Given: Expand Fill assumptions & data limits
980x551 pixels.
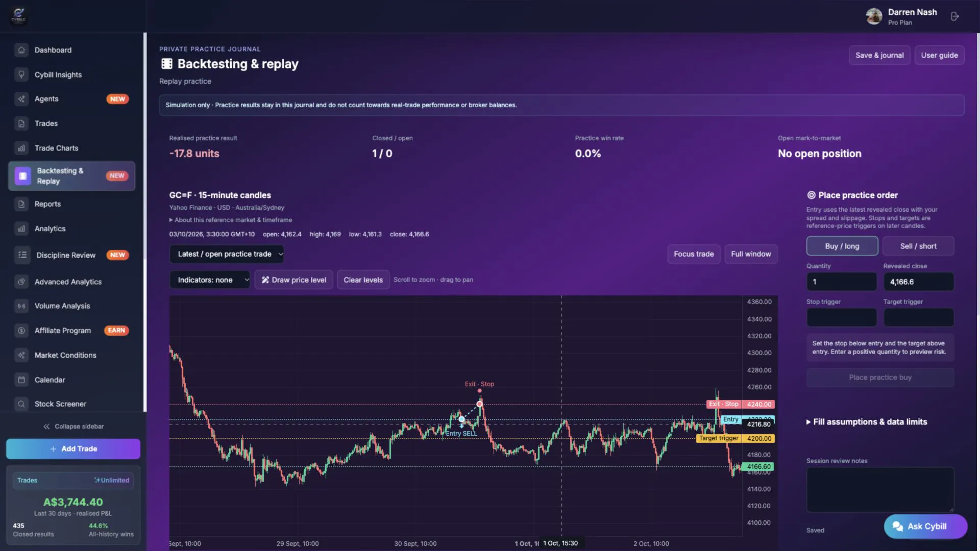Looking at the screenshot, I should point(866,422).
